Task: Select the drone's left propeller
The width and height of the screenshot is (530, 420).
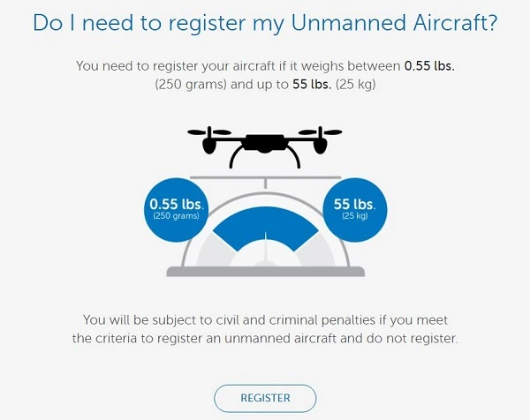Action: click(209, 132)
